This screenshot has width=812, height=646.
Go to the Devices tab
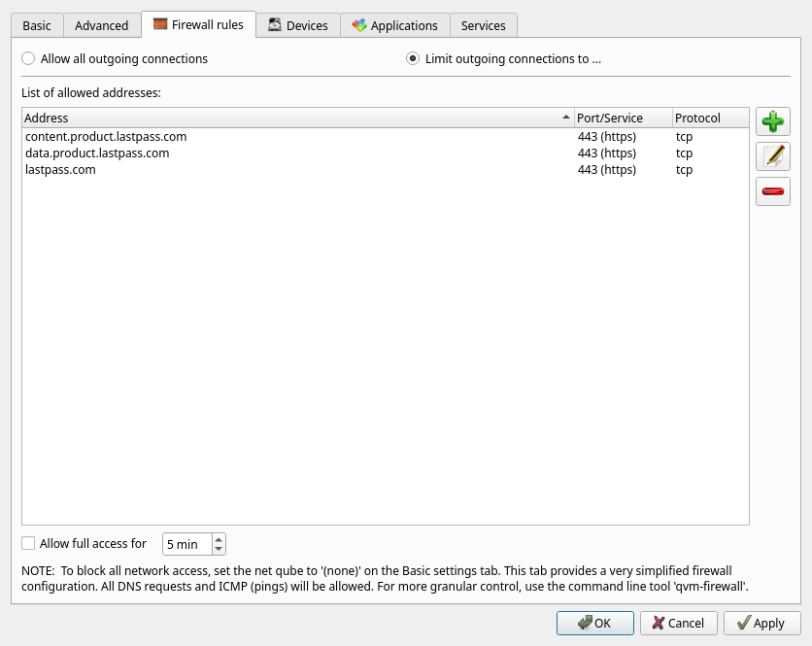[298, 26]
